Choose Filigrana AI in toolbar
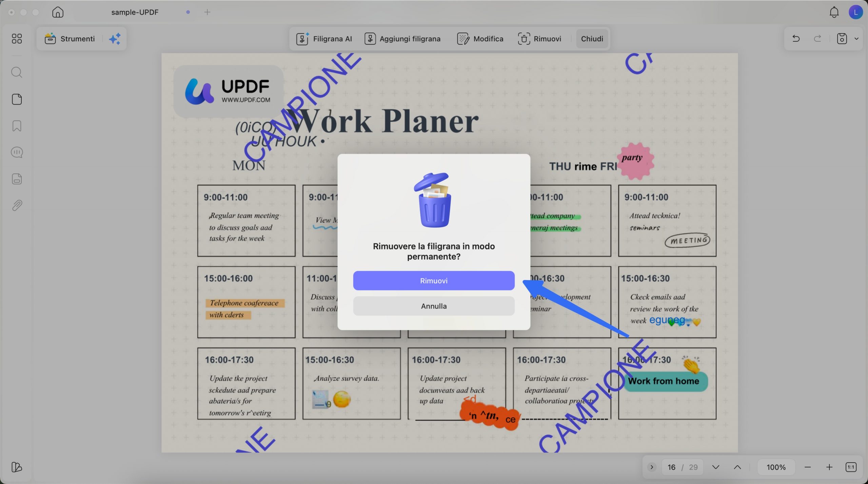 click(x=324, y=39)
